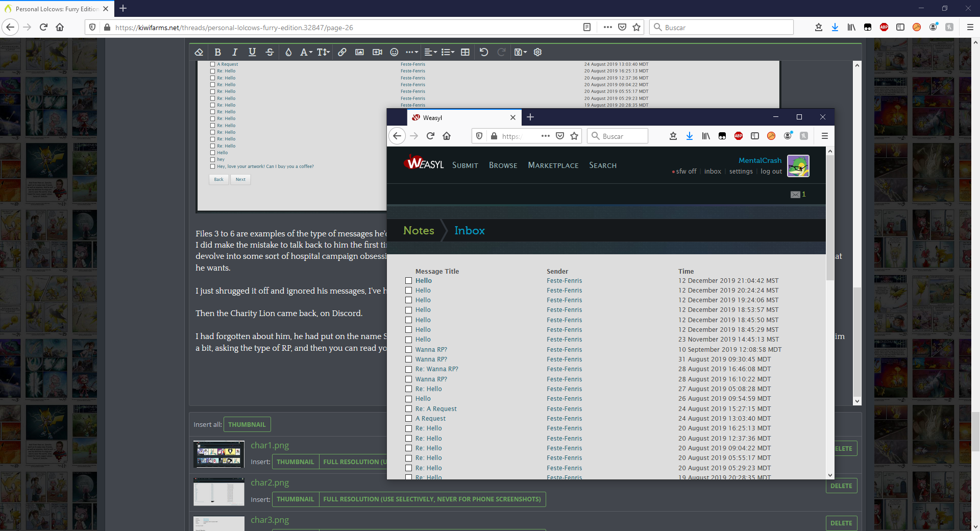Open the main browser hamburger menu
The width and height of the screenshot is (980, 531).
[x=970, y=28]
